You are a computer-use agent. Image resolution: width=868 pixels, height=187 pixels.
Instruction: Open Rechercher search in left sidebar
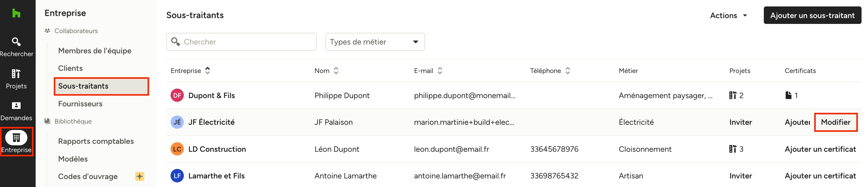coord(16,47)
